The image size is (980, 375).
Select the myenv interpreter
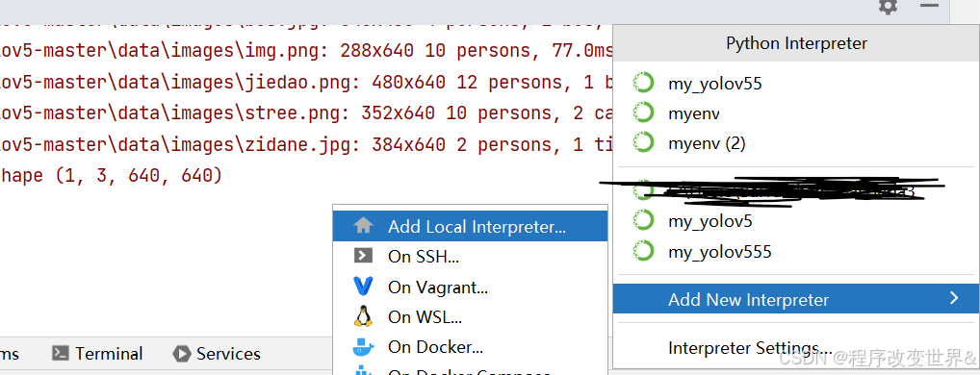pos(796,113)
